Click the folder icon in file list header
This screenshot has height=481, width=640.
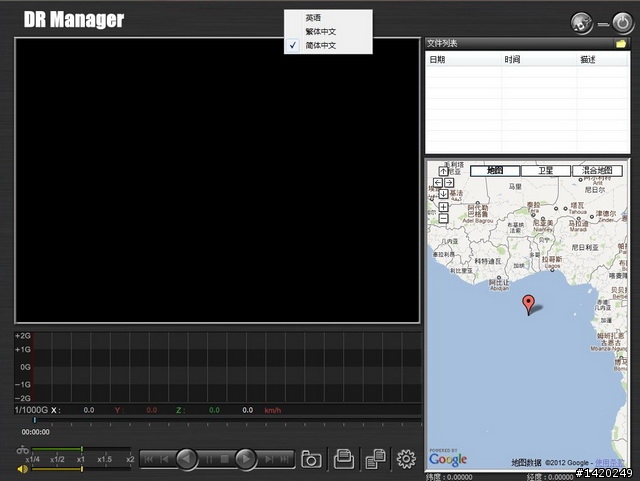pyautogui.click(x=621, y=43)
